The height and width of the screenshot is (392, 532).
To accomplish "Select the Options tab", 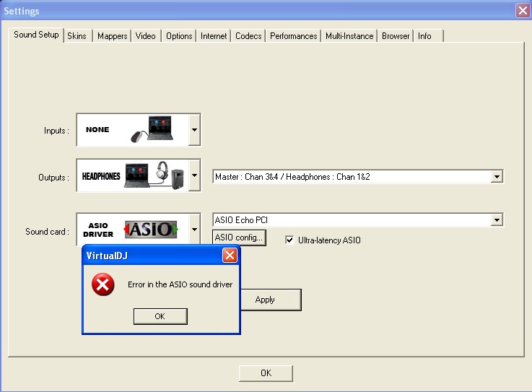I will [x=179, y=36].
